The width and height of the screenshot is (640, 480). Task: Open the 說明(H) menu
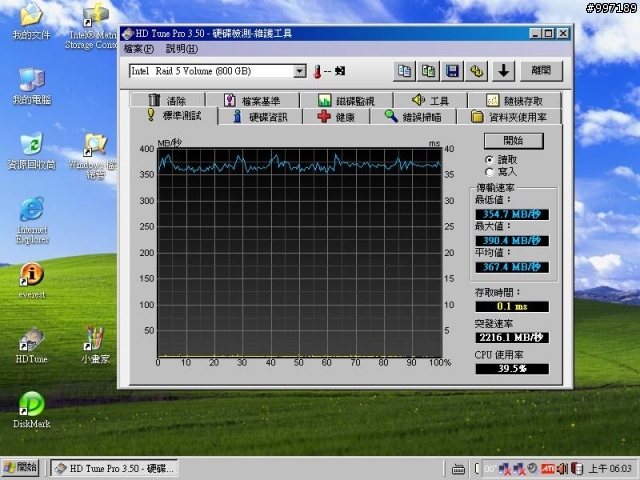pyautogui.click(x=182, y=49)
